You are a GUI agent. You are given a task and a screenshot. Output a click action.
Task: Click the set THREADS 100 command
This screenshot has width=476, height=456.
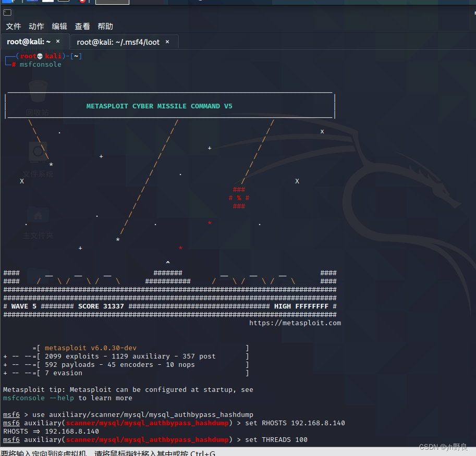(276, 440)
